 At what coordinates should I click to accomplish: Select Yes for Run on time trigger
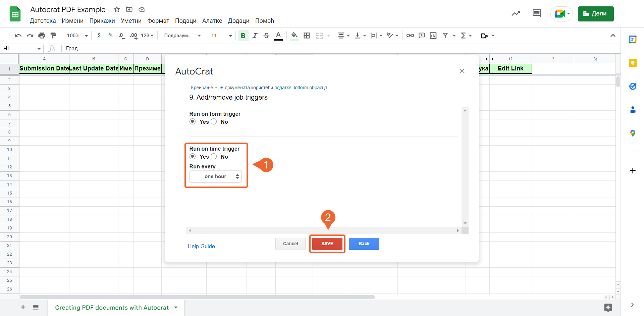tap(193, 157)
